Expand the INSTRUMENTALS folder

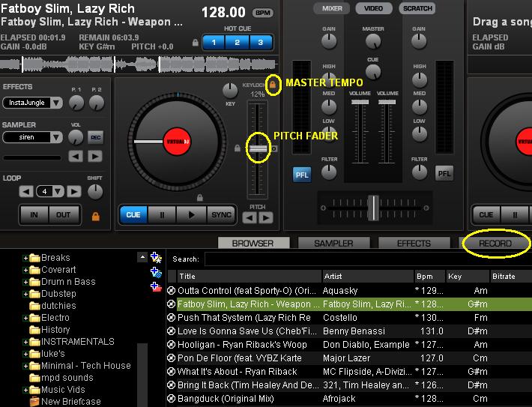(25, 342)
